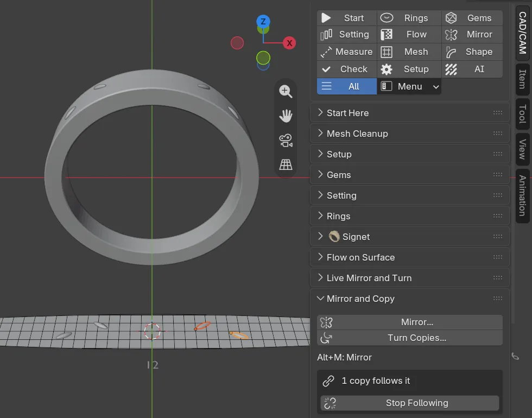
Task: Select the AI category button
Action: click(472, 69)
